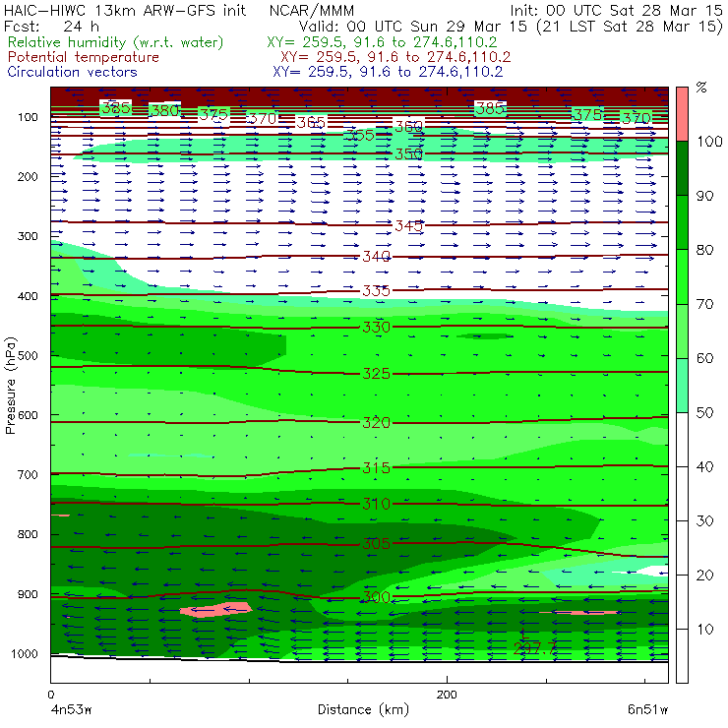Click the '600' pressure axis tick label

pos(28,415)
